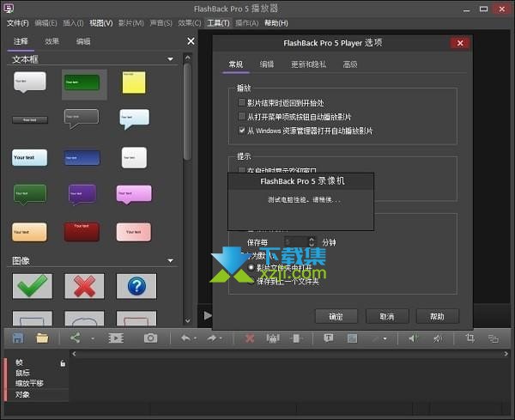The width and height of the screenshot is (515, 420).
Task: Switch to the 高级 tab in options dialog
Action: (x=350, y=64)
